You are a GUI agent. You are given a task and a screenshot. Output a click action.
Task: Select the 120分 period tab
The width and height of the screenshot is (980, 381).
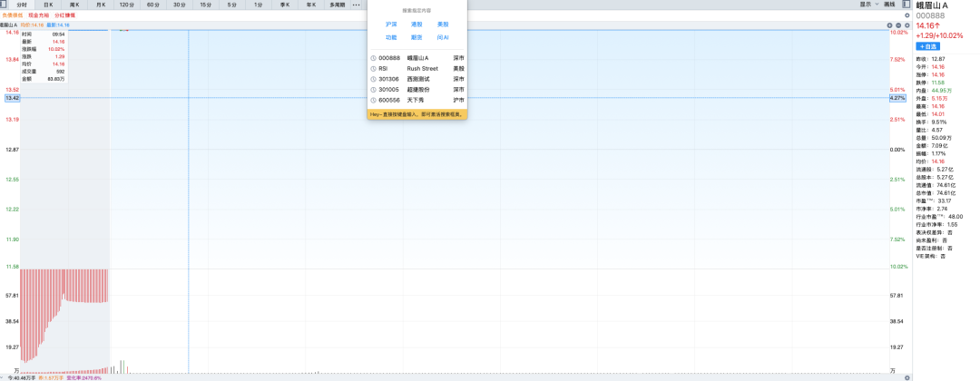click(127, 5)
